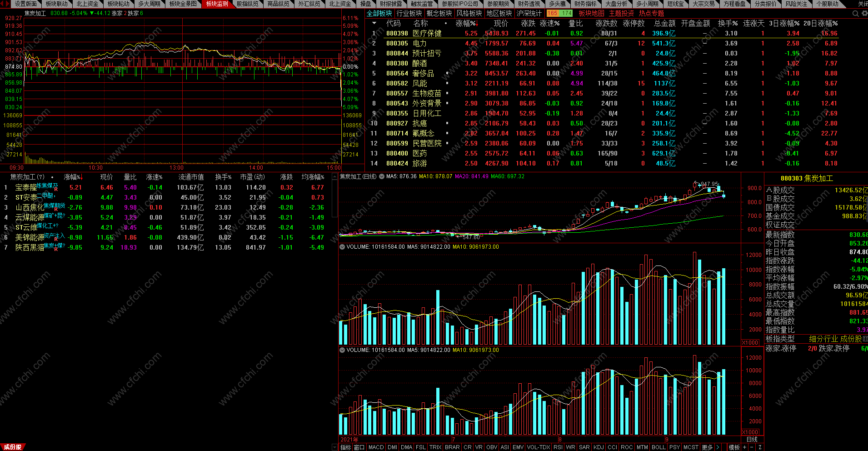This screenshot has height=451, width=868.
Task: Select the 概念板块 category
Action: [439, 14]
